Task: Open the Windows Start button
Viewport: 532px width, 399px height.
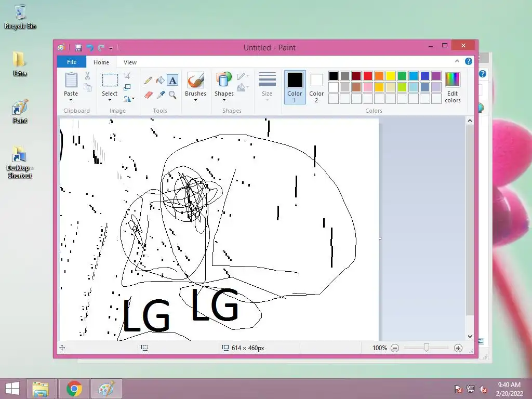Action: tap(12, 389)
